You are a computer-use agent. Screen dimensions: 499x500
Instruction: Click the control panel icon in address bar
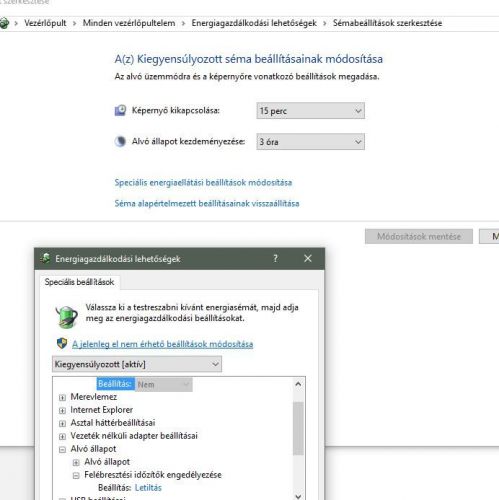coord(4,23)
